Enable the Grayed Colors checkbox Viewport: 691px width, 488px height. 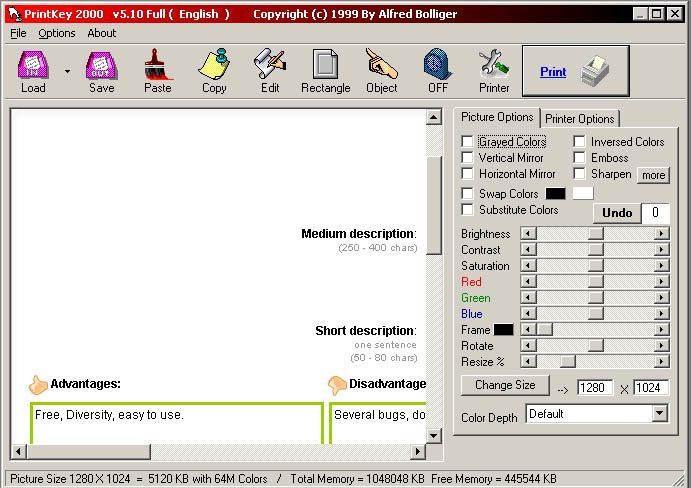[x=467, y=142]
